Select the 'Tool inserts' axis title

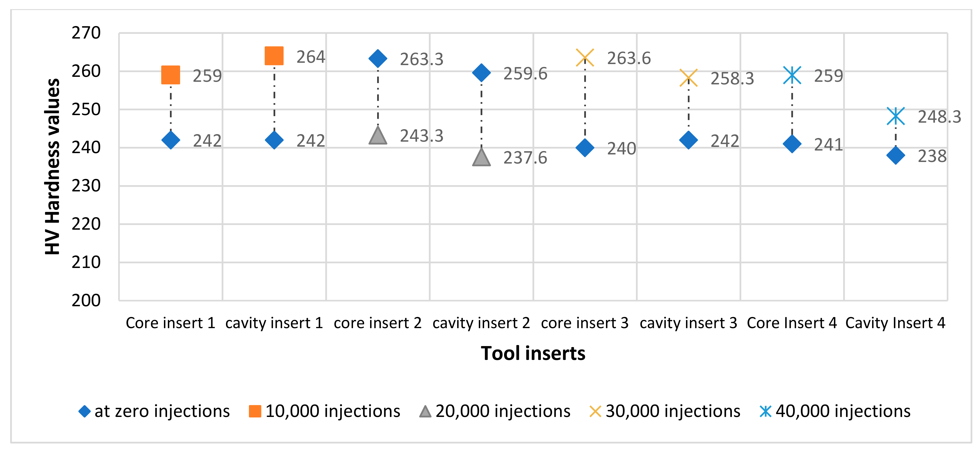click(x=533, y=353)
